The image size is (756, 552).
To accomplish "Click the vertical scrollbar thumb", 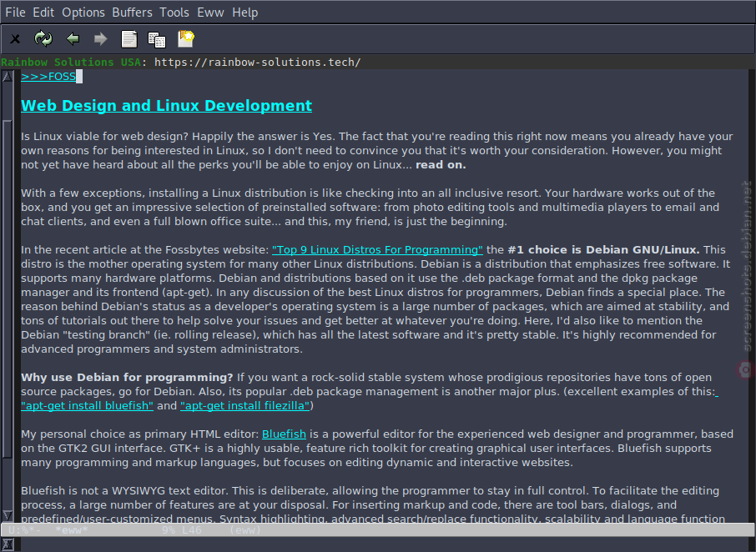I will click(8, 289).
